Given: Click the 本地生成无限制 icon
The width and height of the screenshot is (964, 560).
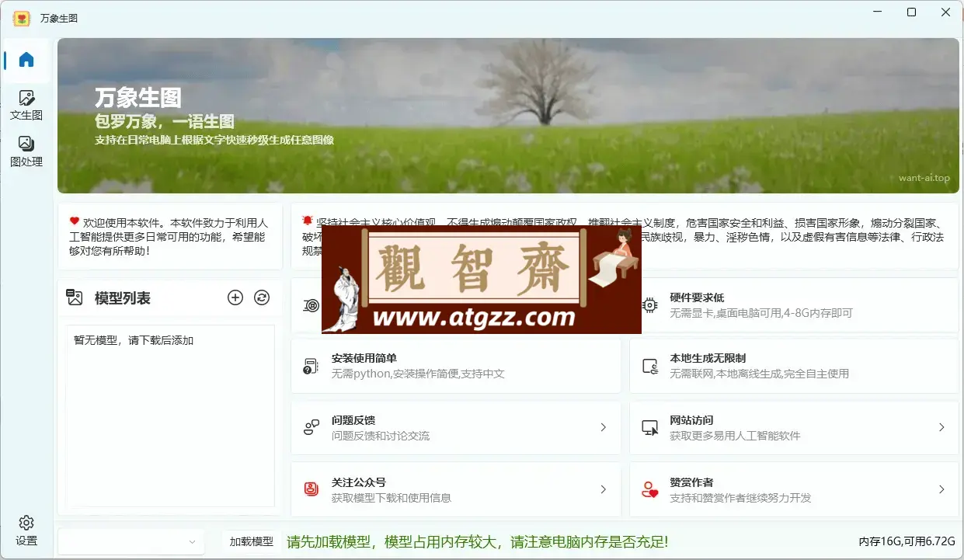Looking at the screenshot, I should (x=650, y=366).
